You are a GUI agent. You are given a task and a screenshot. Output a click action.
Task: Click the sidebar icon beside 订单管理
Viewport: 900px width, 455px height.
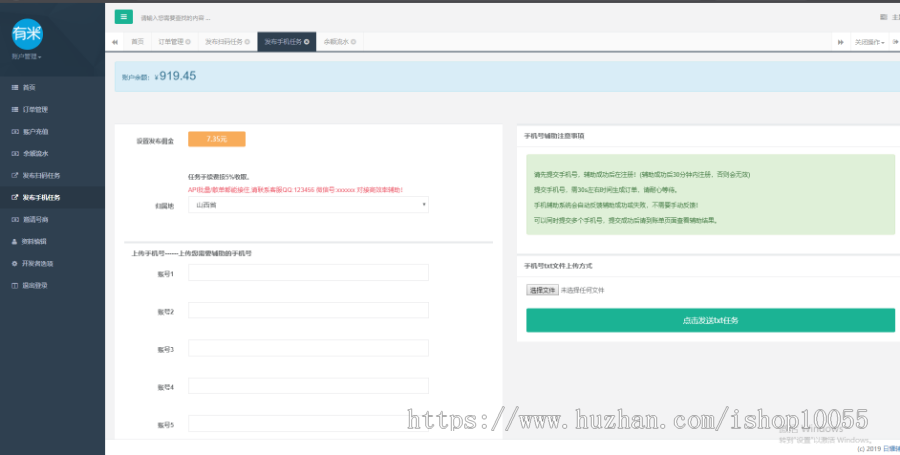(15, 110)
